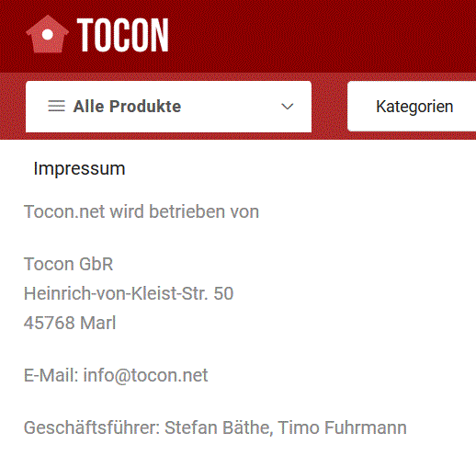Click the Heinrich-von-Kleist-Str. 50 address line
Viewport: 476px width, 456px height.
[x=129, y=293]
